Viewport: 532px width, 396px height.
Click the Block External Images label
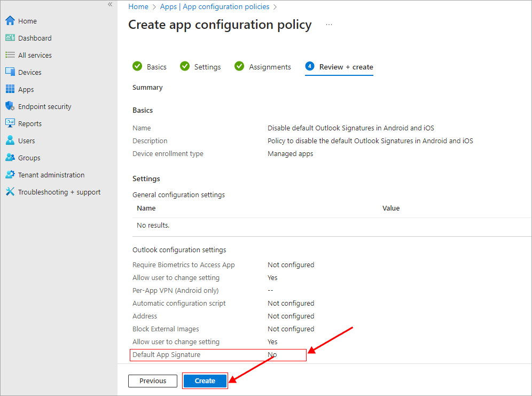click(166, 329)
